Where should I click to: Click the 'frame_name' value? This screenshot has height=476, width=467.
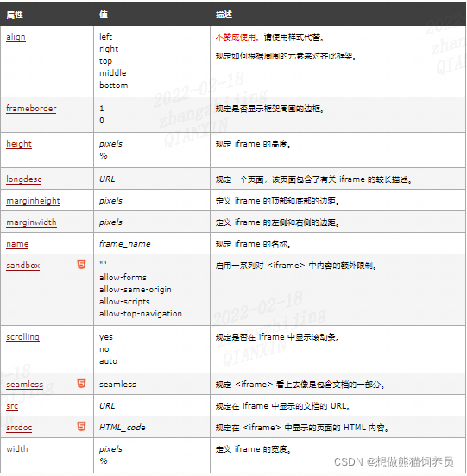[x=125, y=244]
